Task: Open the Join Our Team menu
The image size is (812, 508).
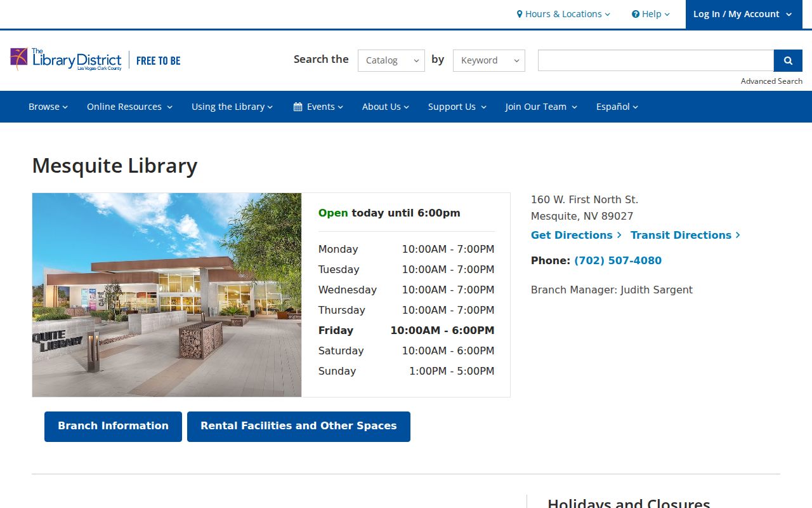Action: [x=541, y=107]
